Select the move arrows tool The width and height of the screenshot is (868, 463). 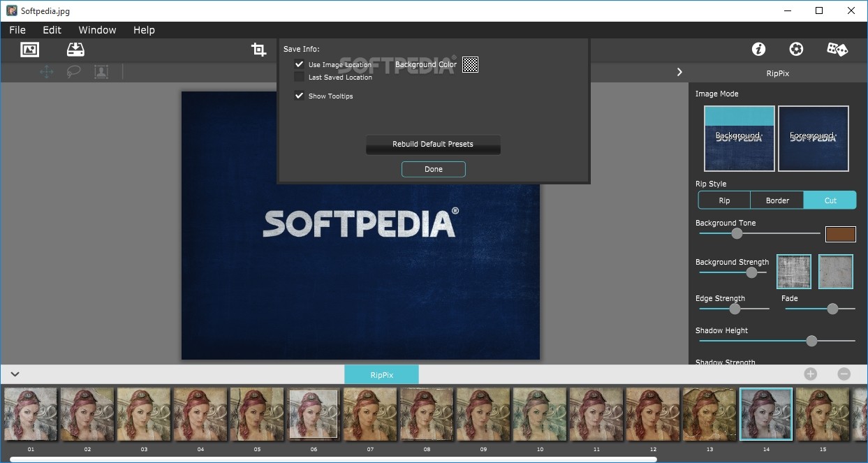click(47, 71)
